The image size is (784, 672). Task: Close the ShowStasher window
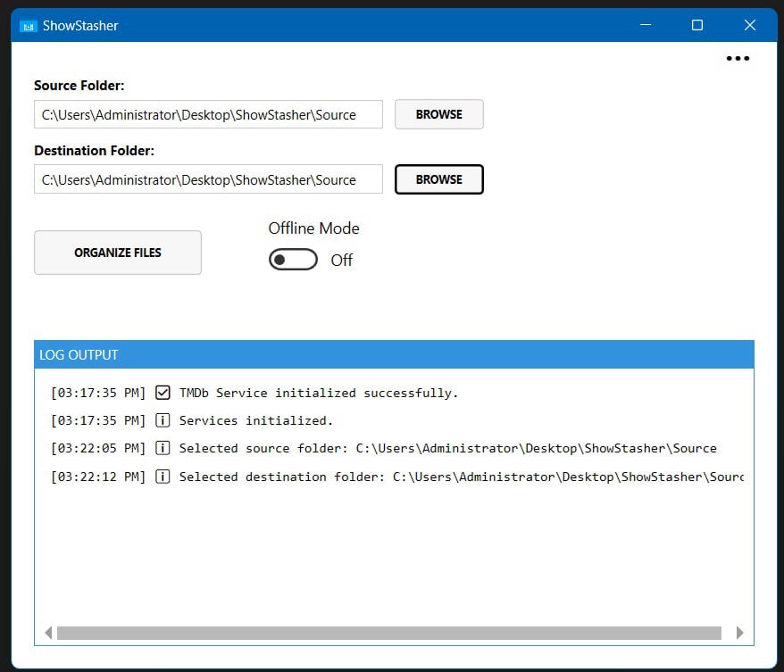(750, 26)
